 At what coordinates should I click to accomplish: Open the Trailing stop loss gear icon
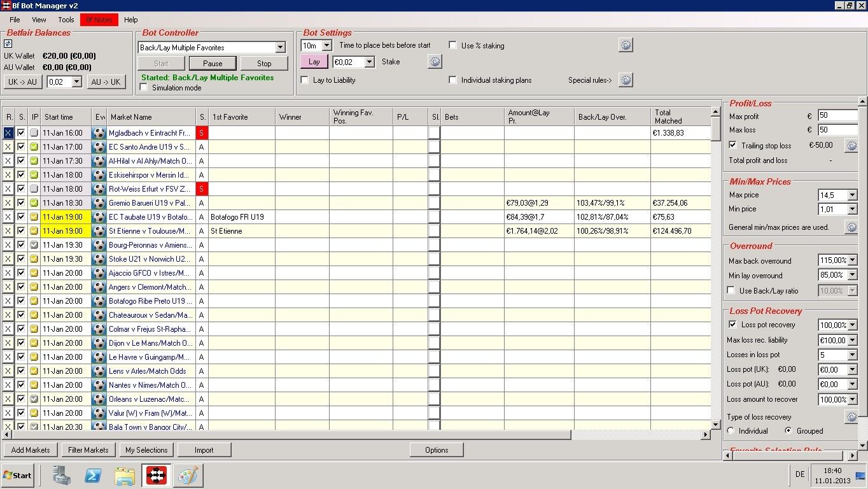coord(851,146)
